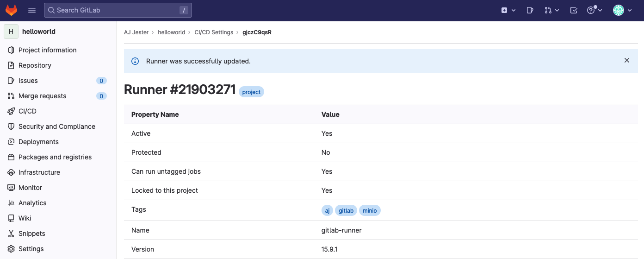Screen dimensions: 644x259
Task: Expand the merge requests dropdown in top bar
Action: (x=552, y=10)
